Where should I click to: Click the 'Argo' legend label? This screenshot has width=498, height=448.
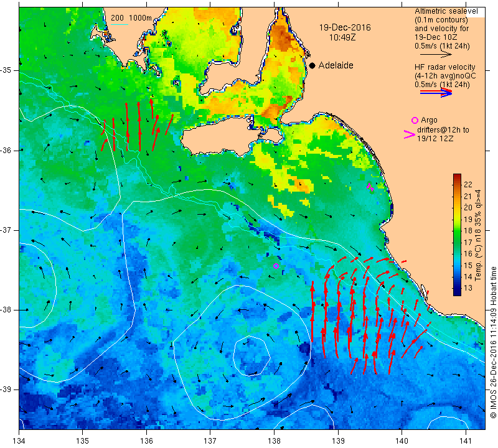pyautogui.click(x=429, y=120)
